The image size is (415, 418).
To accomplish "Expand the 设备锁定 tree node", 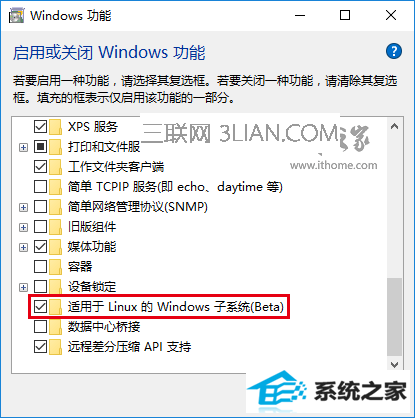I will pyautogui.click(x=23, y=287).
